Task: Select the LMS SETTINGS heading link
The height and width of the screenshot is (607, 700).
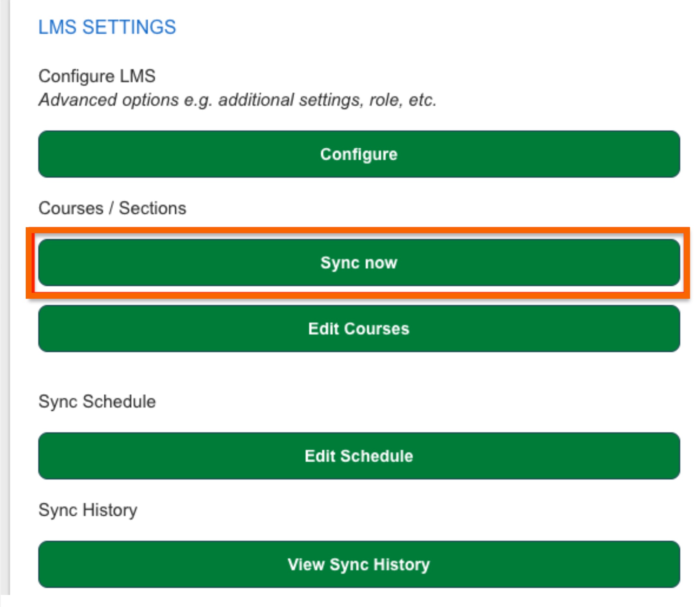Action: (x=107, y=27)
